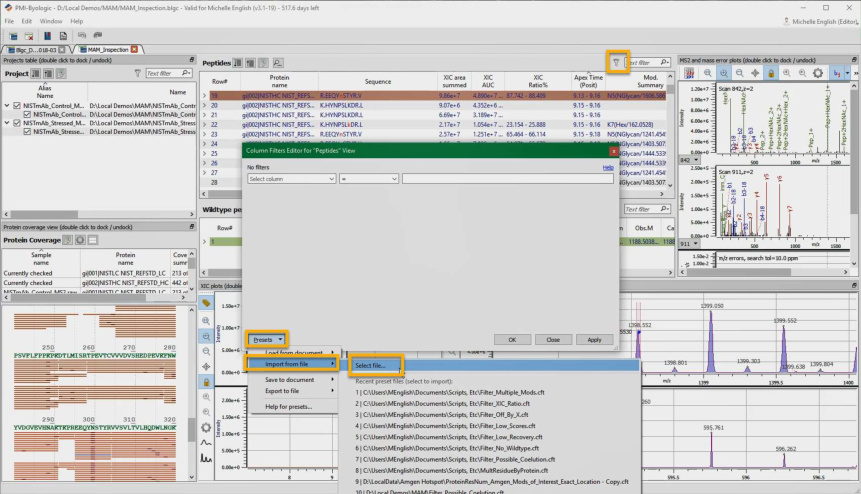Viewport: 861px width, 494px height.
Task: Expand peptide row 20
Action: coord(204,105)
